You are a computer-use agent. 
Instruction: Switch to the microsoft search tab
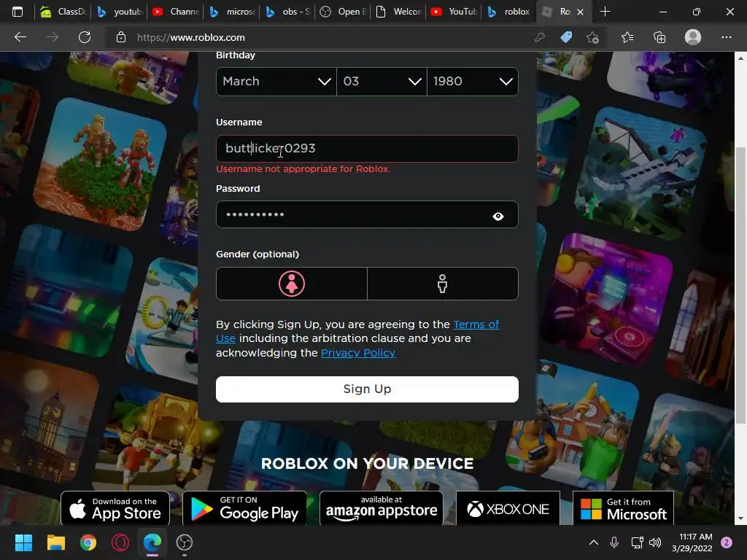[x=232, y=12]
